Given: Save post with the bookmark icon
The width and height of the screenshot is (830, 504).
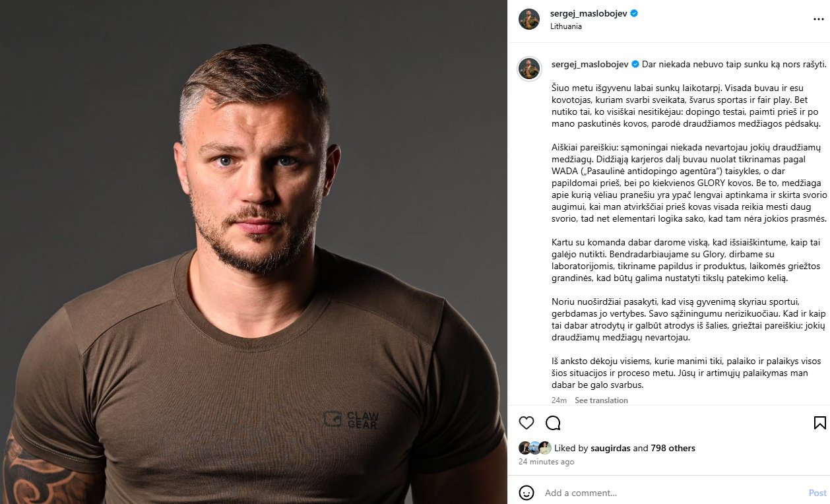Looking at the screenshot, I should (819, 423).
